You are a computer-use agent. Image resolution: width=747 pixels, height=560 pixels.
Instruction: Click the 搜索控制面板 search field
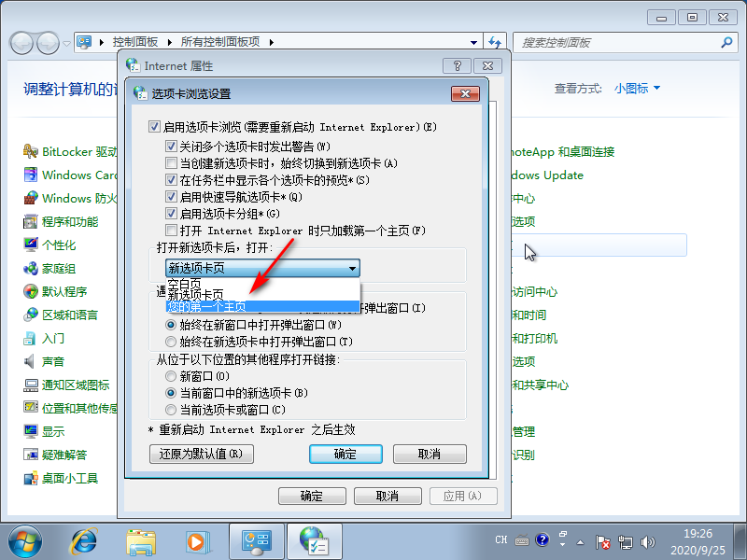(x=617, y=42)
